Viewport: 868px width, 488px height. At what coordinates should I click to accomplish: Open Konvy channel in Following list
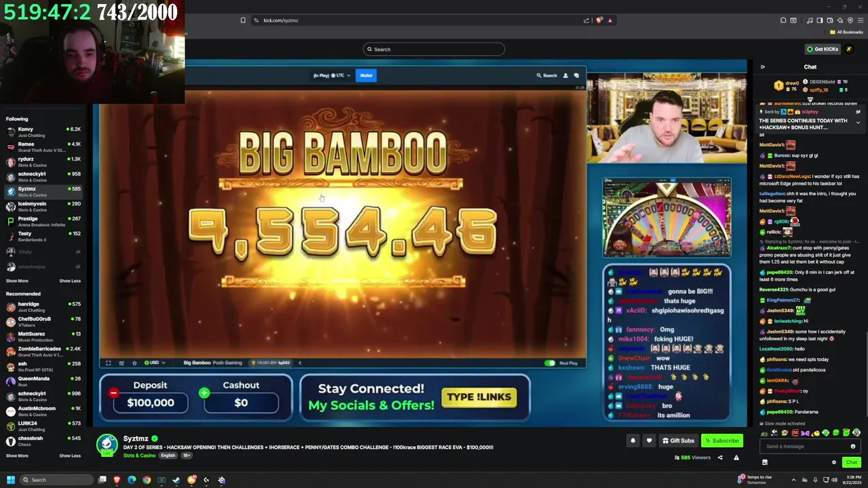43,131
